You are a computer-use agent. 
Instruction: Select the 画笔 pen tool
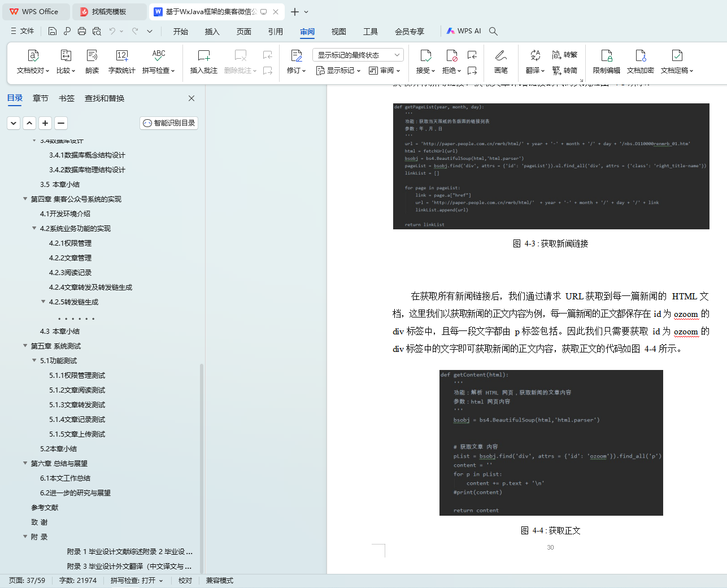point(501,62)
